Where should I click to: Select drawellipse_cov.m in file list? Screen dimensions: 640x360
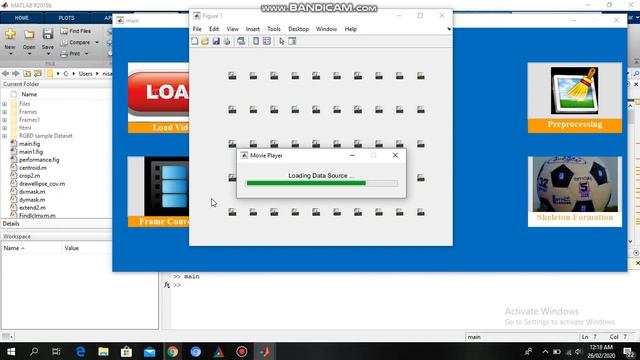point(42,184)
